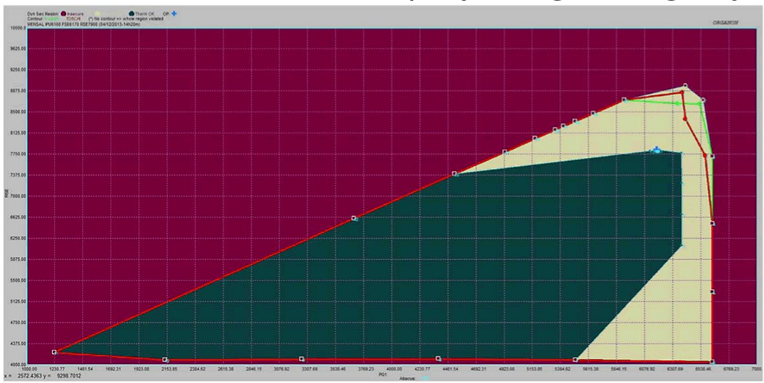Click the Therm OK legend marker
Screen dimensions: 764x383
(133, 14)
